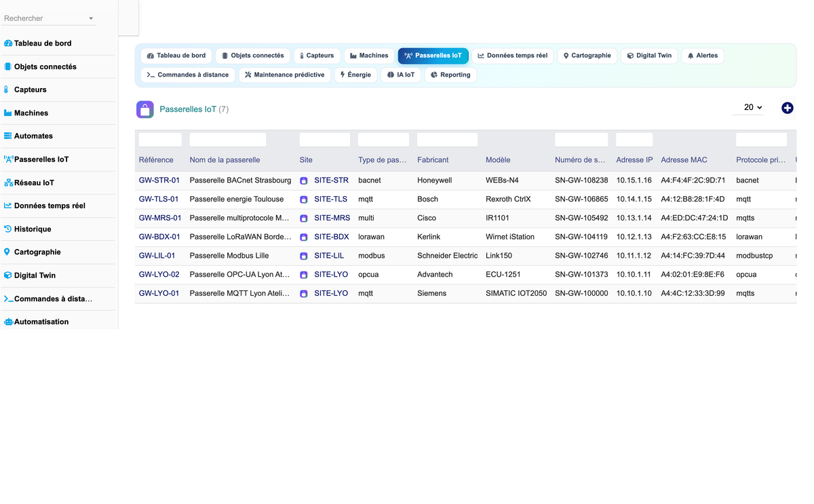Click the Référence column filter box

(160, 140)
